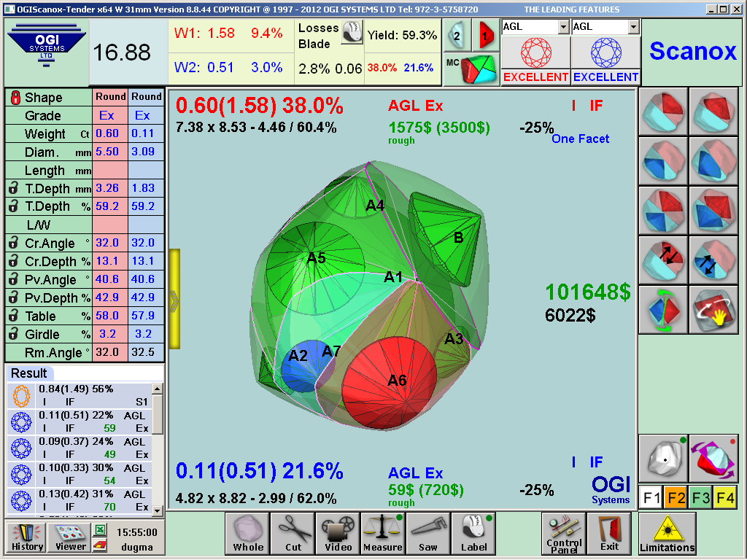The image size is (747, 560).
Task: Click the OGI Systems logo at top left
Action: point(46,46)
